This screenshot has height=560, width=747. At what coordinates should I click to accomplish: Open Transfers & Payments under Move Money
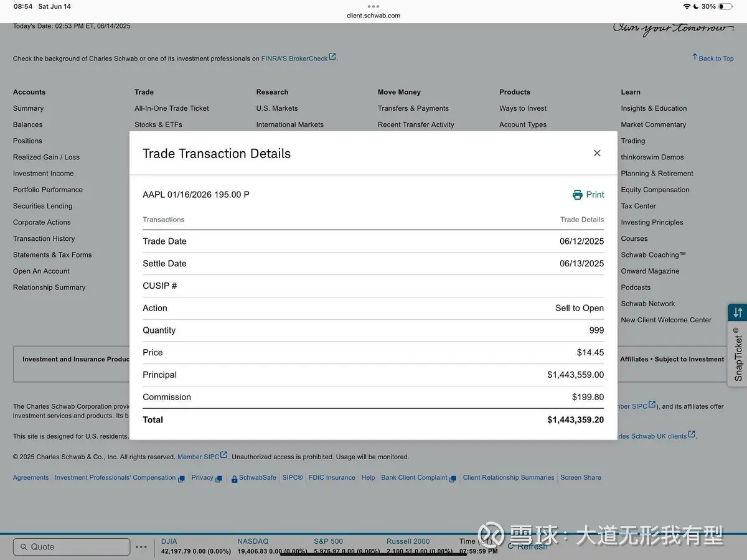[x=413, y=108]
